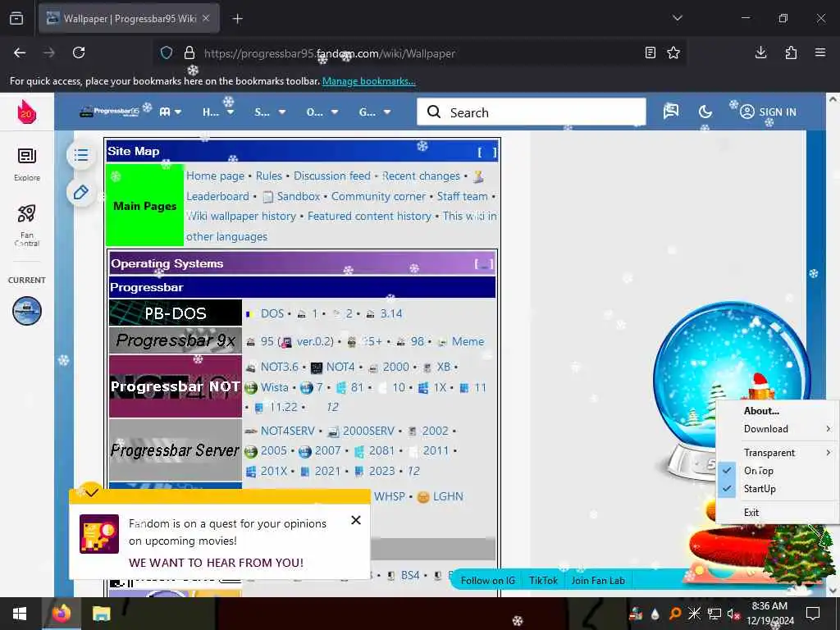Collapse the Operating Systems section
The image size is (840, 630).
coord(483,264)
